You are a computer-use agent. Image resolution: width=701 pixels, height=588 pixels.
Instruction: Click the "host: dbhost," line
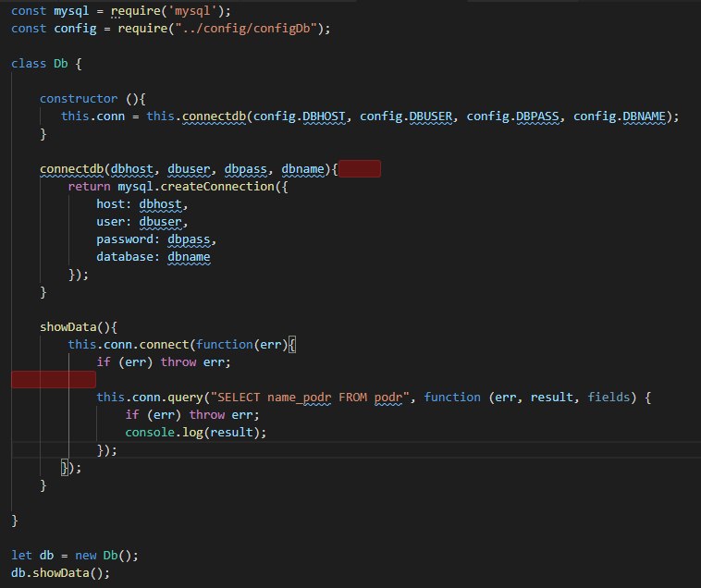click(x=142, y=204)
